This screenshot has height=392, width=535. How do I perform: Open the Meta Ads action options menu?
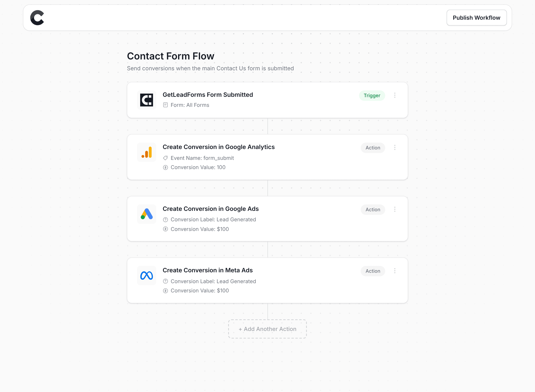395,271
